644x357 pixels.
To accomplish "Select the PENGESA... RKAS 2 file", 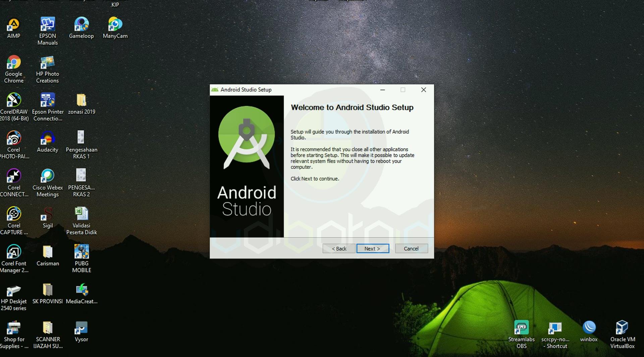I will 82,183.
